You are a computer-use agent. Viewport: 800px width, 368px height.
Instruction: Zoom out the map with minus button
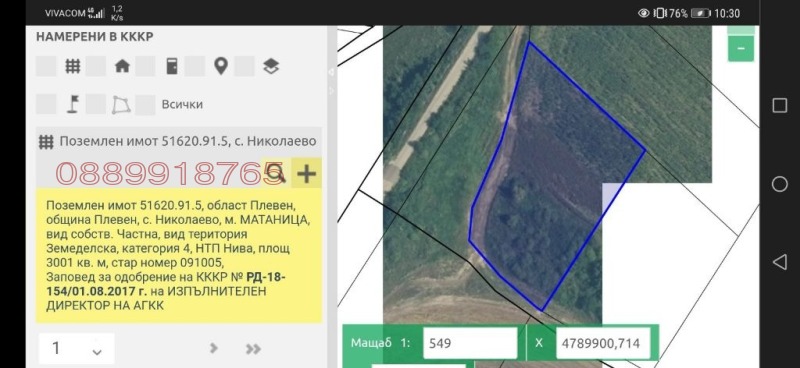(741, 48)
